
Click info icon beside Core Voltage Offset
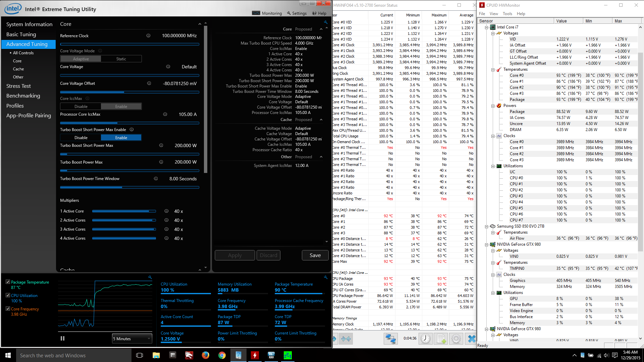coord(149,83)
